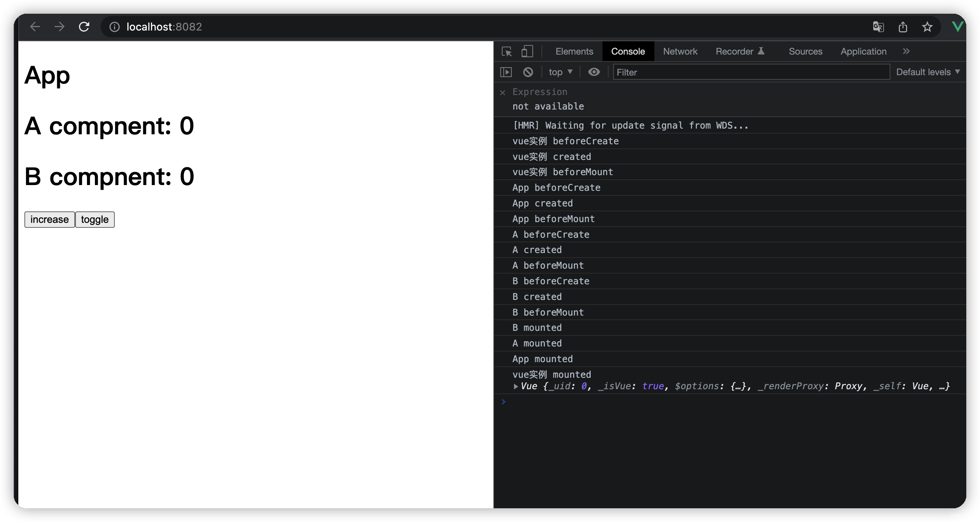Reload the page with the refresh icon
The width and height of the screenshot is (980, 522).
pyautogui.click(x=84, y=27)
